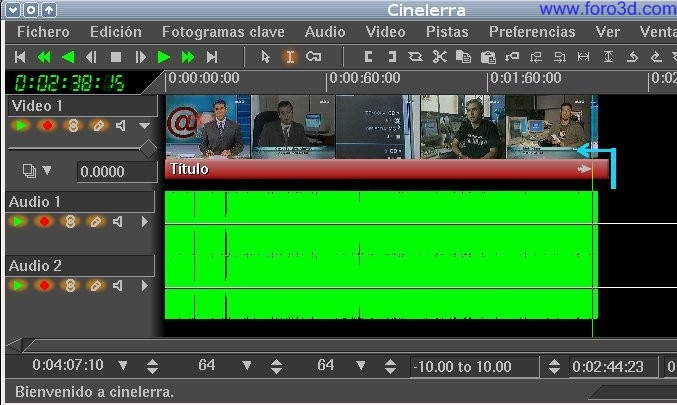Open the Ver menu
The image size is (677, 405).
[x=608, y=32]
